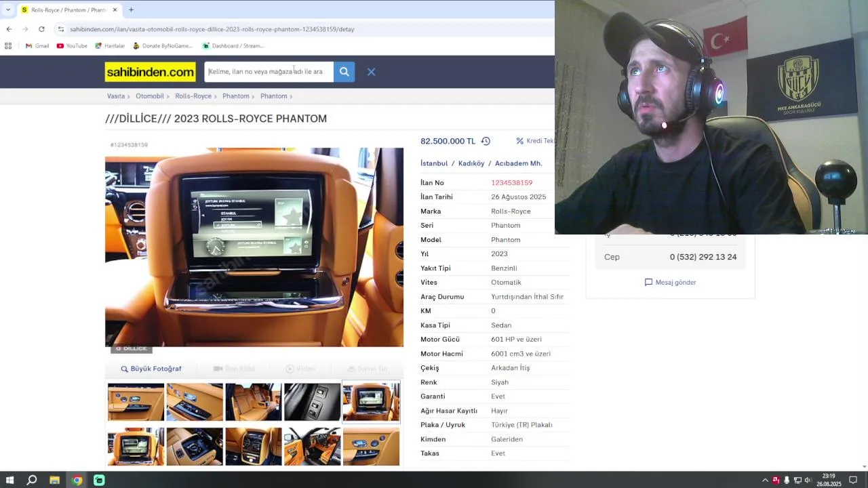Open the Windows Start menu
This screenshot has width=868, height=488.
[x=9, y=480]
